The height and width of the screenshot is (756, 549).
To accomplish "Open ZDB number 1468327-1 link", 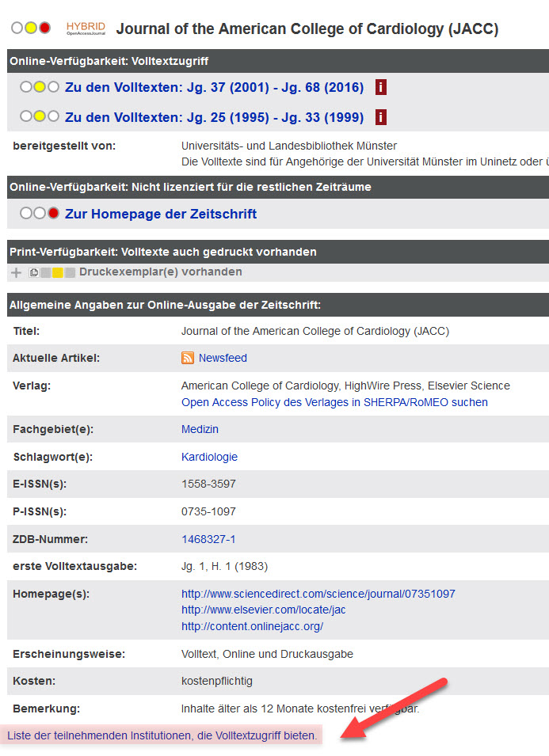I will coord(208,539).
